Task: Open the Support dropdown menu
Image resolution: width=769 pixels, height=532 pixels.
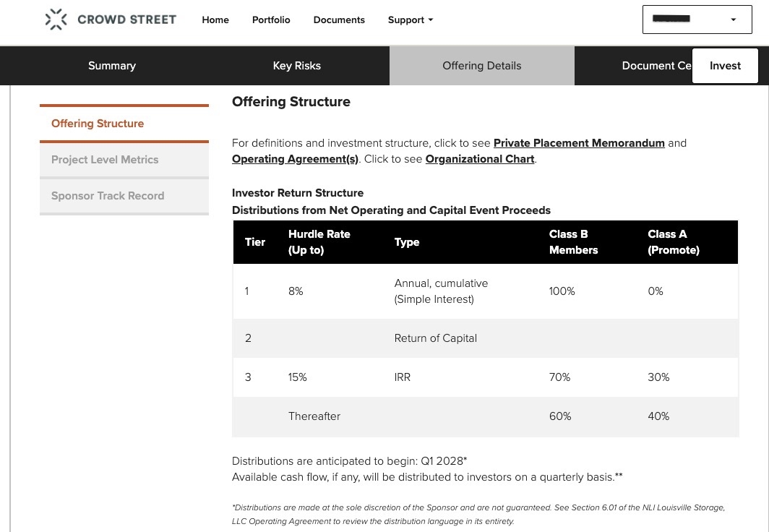Action: [x=410, y=20]
